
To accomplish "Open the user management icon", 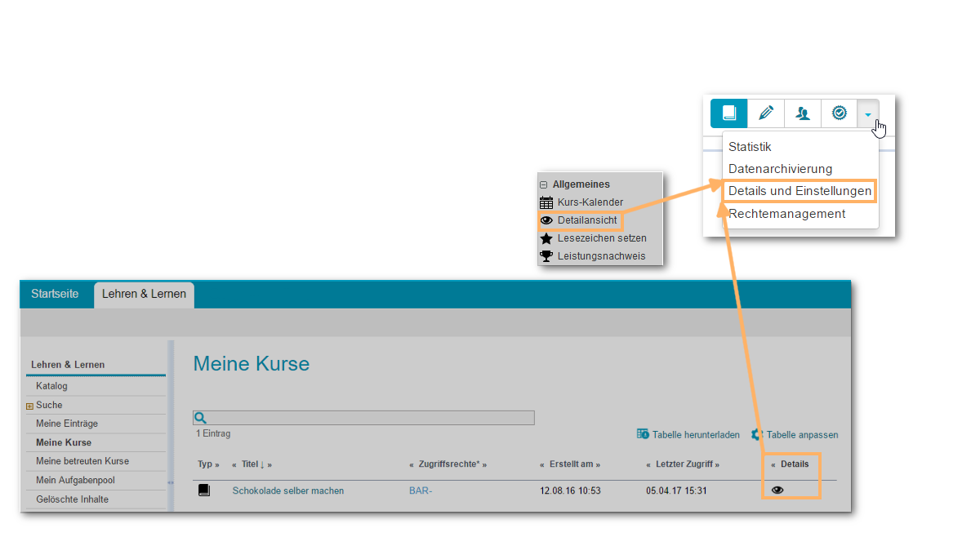I will coord(803,113).
